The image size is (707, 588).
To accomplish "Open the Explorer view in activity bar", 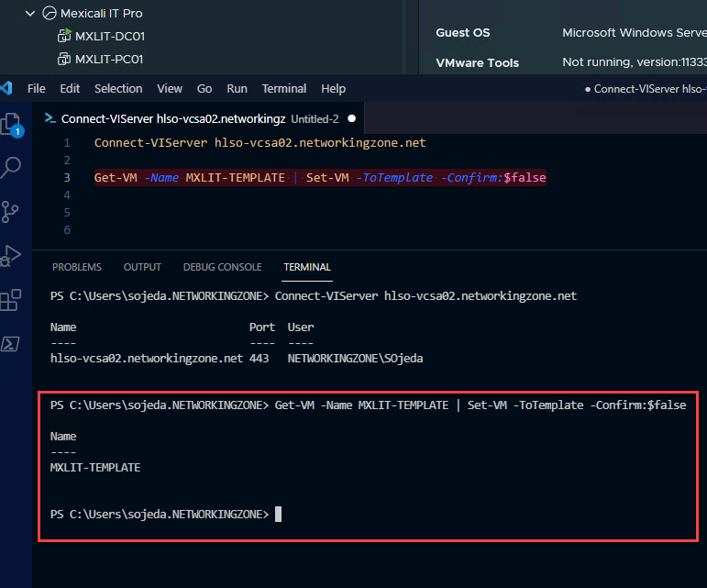I will coord(11,124).
